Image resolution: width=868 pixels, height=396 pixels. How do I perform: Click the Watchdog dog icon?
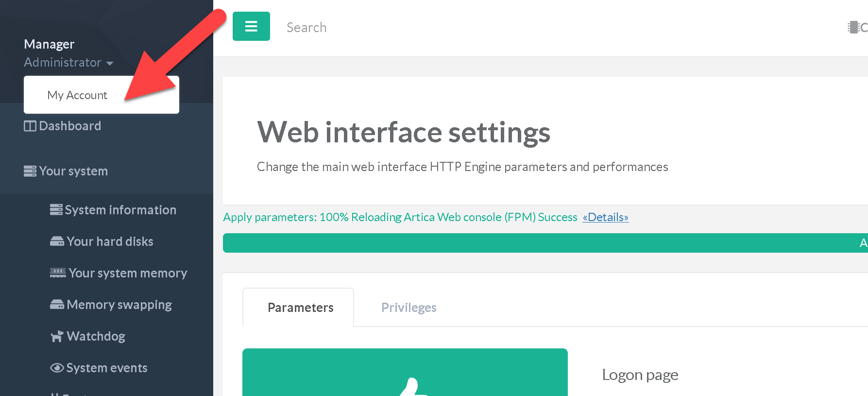click(x=57, y=336)
